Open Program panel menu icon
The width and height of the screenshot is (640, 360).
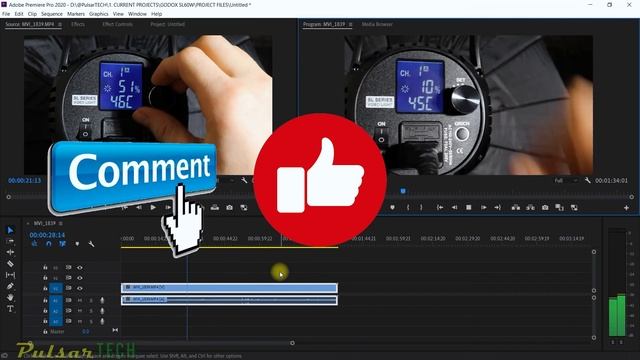pyautogui.click(x=350, y=25)
